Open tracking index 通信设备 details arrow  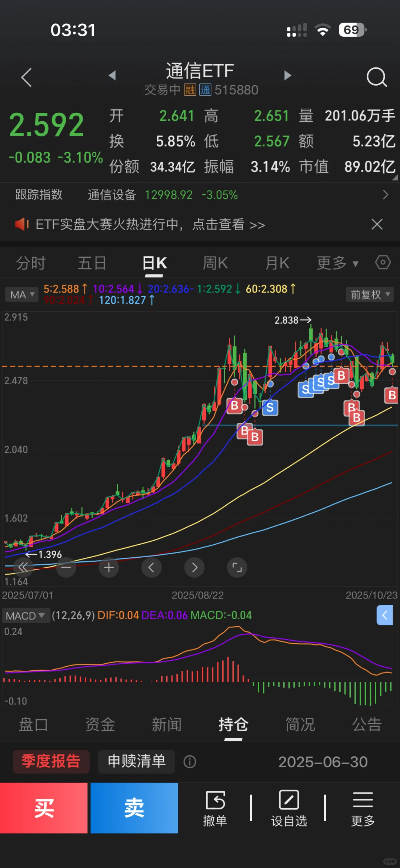tap(386, 195)
